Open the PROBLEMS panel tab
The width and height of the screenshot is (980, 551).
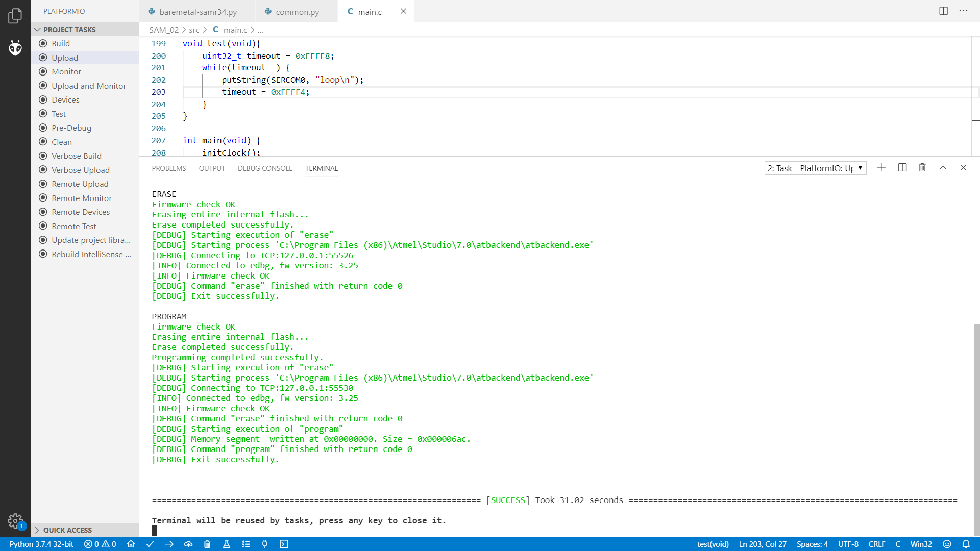pos(169,168)
